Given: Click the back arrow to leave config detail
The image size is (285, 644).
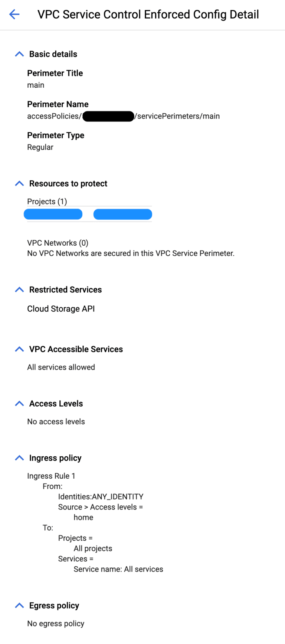Looking at the screenshot, I should [x=14, y=14].
